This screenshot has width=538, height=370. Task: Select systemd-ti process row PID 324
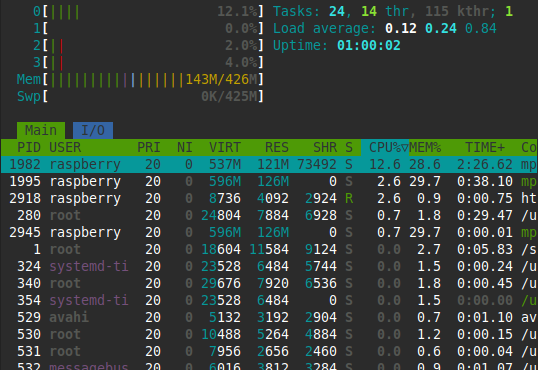pos(269,266)
